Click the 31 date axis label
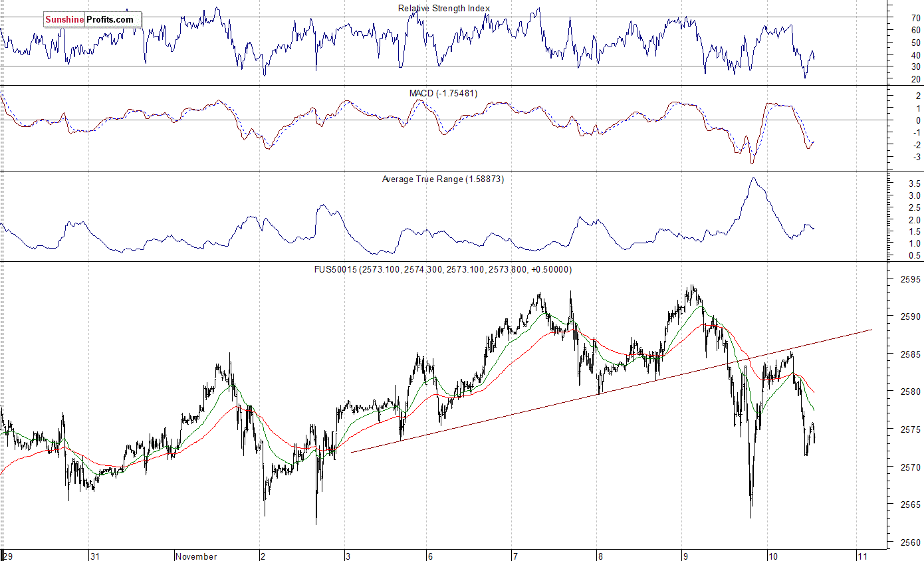 coord(96,556)
